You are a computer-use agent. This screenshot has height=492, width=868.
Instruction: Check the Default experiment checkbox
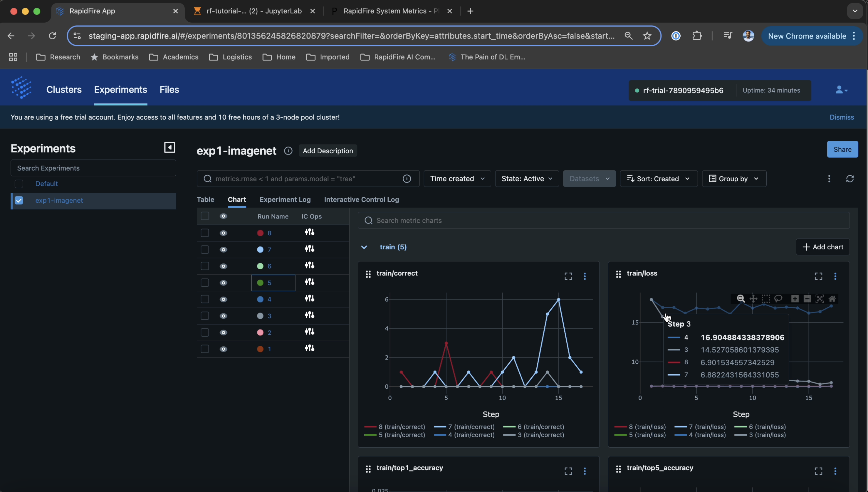coord(19,184)
